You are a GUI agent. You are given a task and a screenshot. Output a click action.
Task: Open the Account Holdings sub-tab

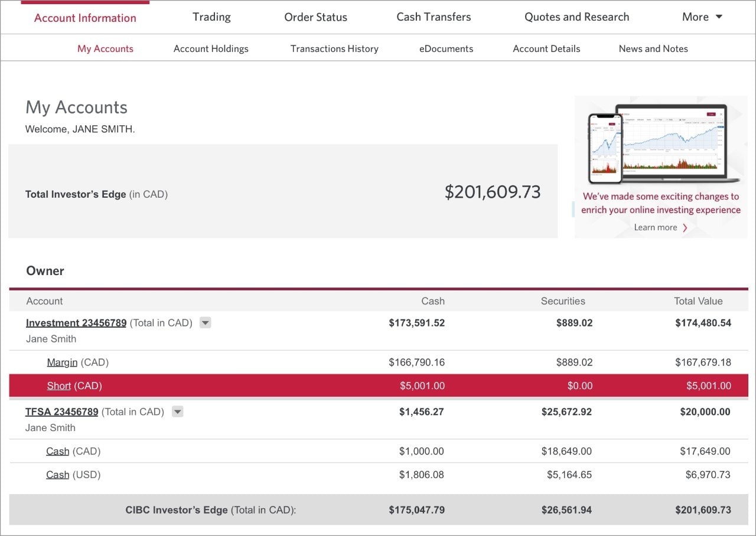(211, 49)
